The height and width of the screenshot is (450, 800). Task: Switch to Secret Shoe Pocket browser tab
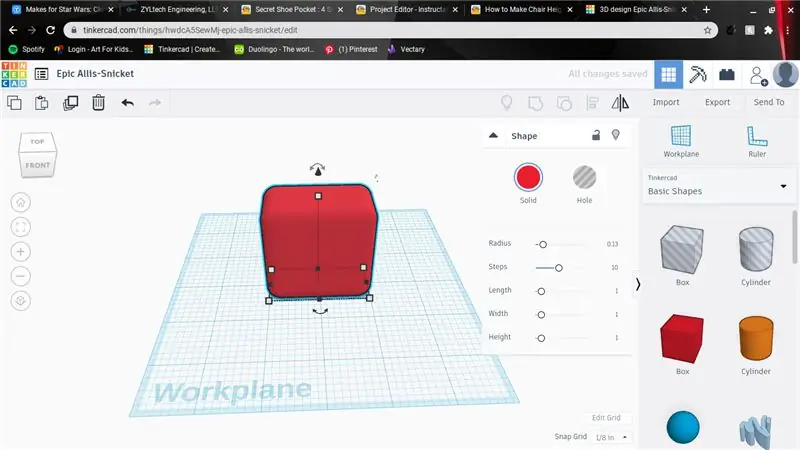click(293, 9)
